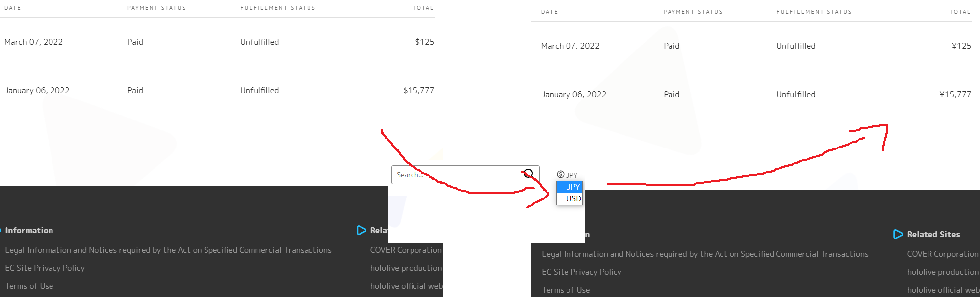This screenshot has height=297, width=980.
Task: Click the blue play icon beside Related Sites
Action: coord(898,234)
